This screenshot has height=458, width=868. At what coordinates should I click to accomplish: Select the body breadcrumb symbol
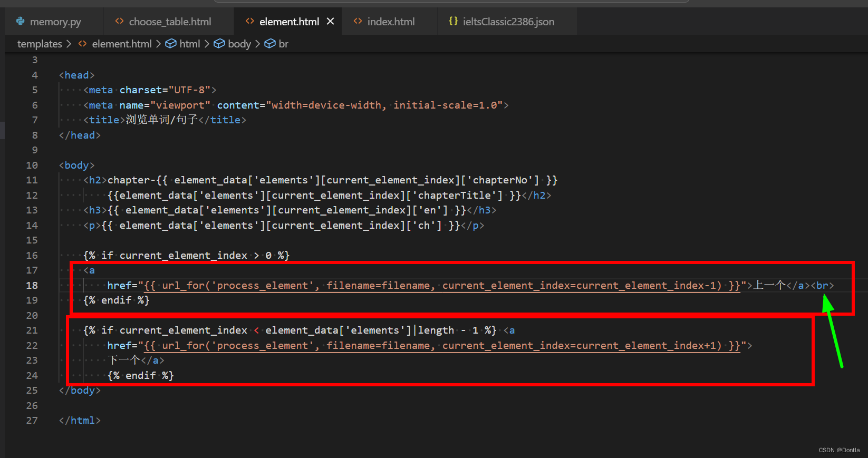click(x=239, y=44)
